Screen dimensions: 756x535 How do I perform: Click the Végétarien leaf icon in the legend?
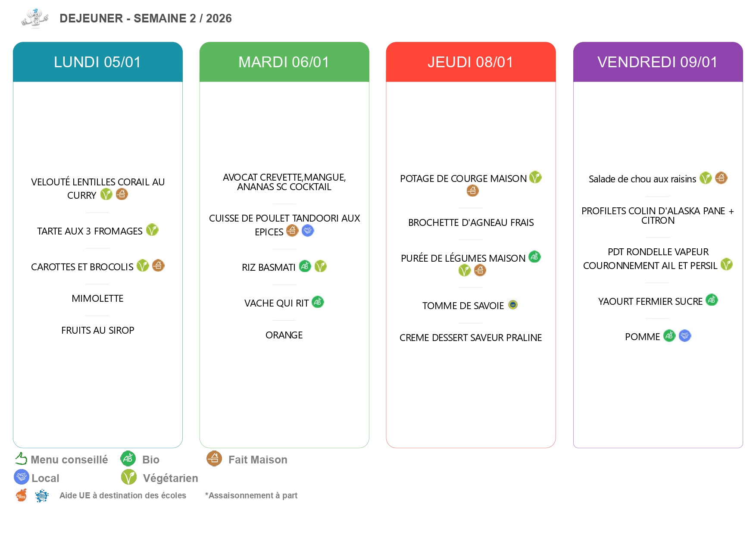point(129,477)
